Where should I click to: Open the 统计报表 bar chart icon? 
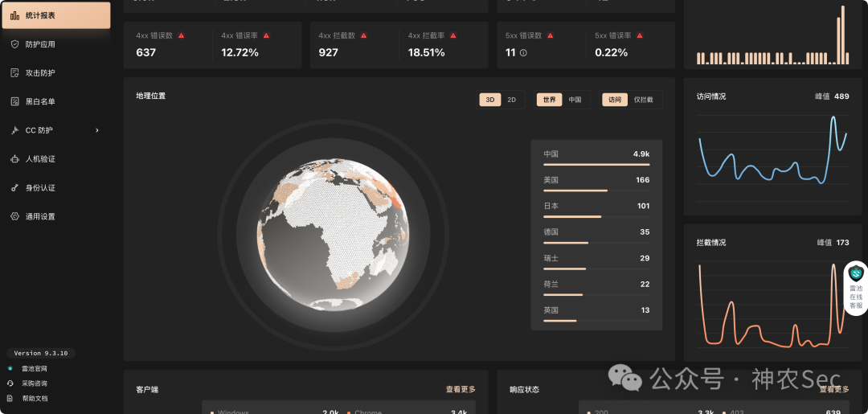[15, 15]
